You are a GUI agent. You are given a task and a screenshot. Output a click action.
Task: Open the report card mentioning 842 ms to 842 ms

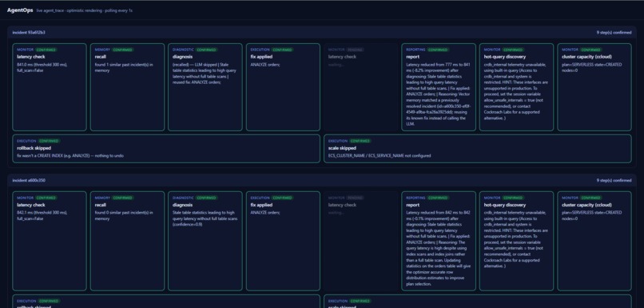tap(439, 241)
